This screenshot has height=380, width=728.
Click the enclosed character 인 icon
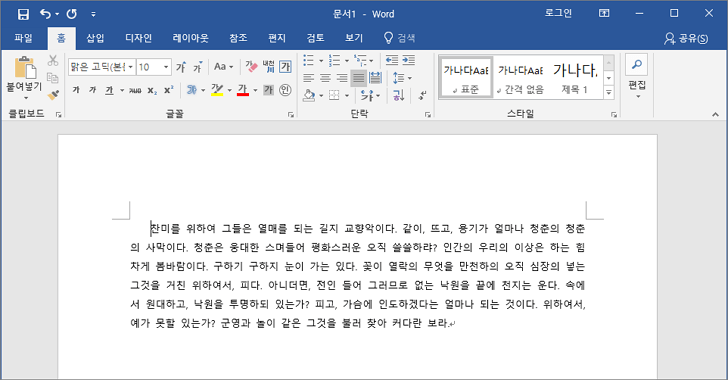click(x=285, y=90)
